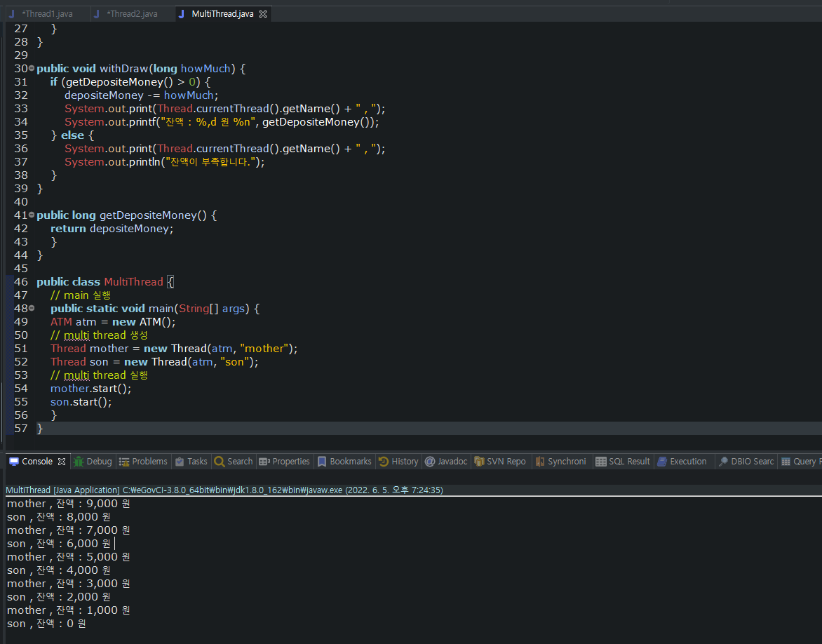Close the Console view
The image size is (822, 644).
click(62, 462)
